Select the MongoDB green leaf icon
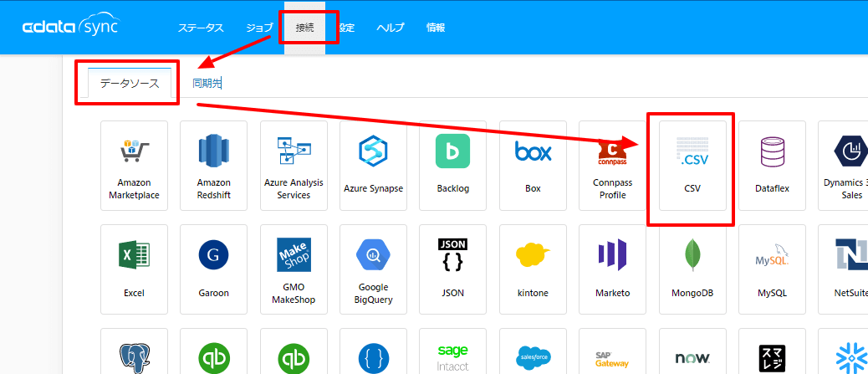 692,255
